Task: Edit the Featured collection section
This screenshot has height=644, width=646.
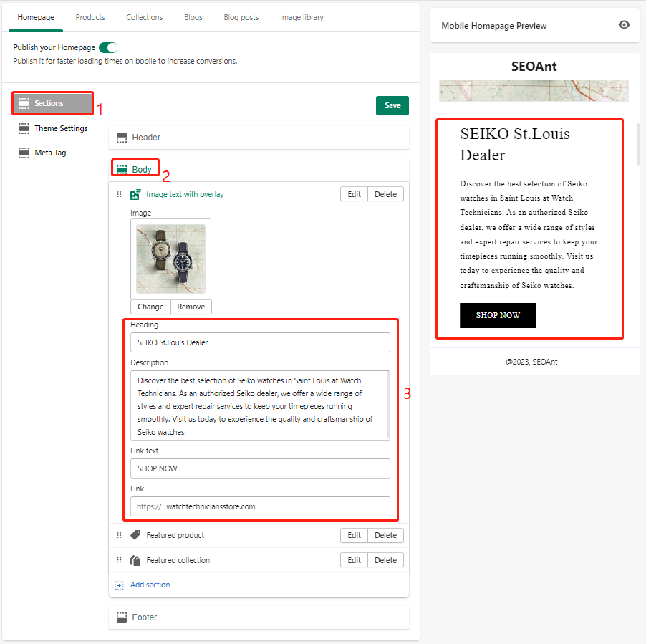Action: (x=354, y=560)
